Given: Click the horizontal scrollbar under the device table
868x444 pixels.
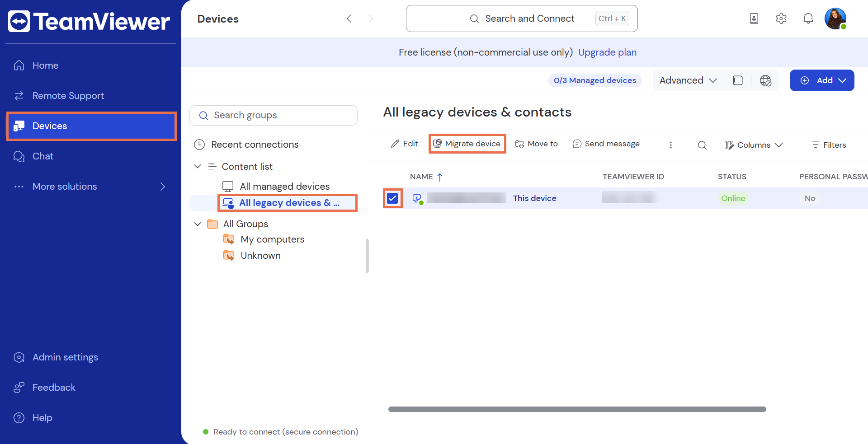Looking at the screenshot, I should (577, 409).
